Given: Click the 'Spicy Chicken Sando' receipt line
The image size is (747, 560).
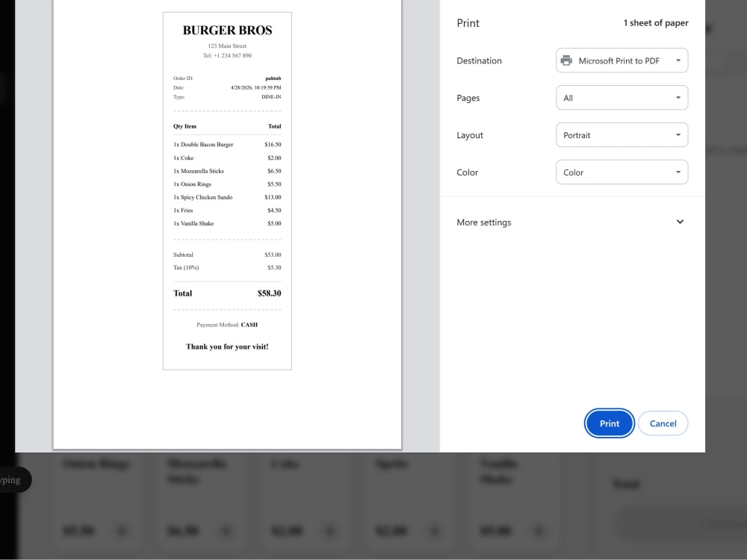Looking at the screenshot, I should pos(227,197).
